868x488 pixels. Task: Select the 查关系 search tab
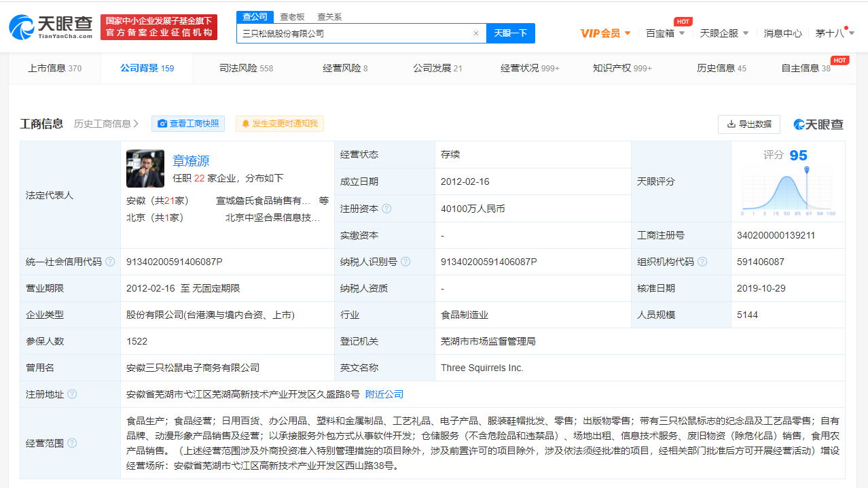329,16
